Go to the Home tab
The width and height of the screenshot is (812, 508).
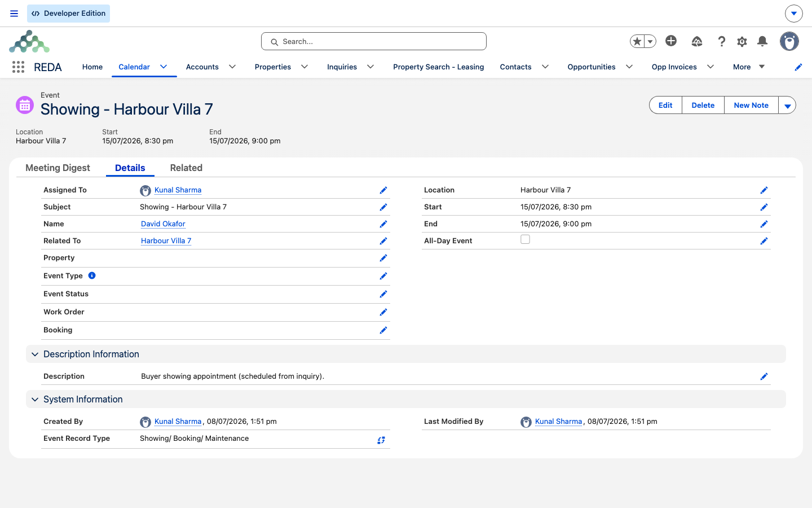tap(92, 67)
